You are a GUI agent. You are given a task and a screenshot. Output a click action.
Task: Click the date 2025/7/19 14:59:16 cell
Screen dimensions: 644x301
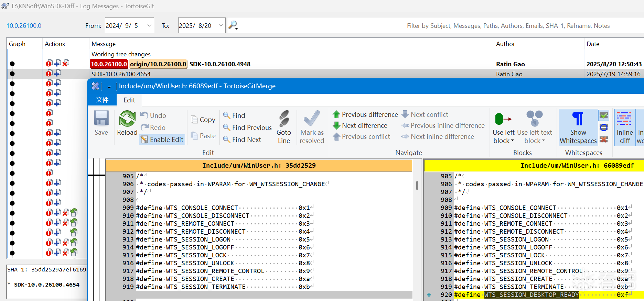click(x=613, y=74)
